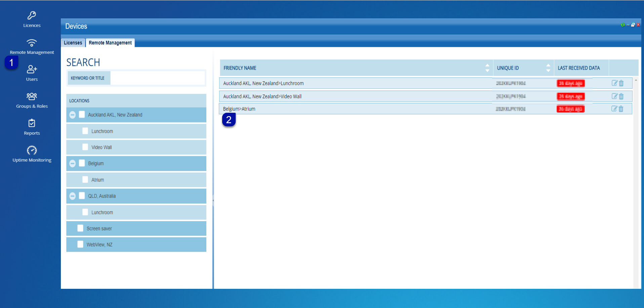Sort by Unique ID using sort arrows
Screen dimensions: 644x308
click(548, 68)
